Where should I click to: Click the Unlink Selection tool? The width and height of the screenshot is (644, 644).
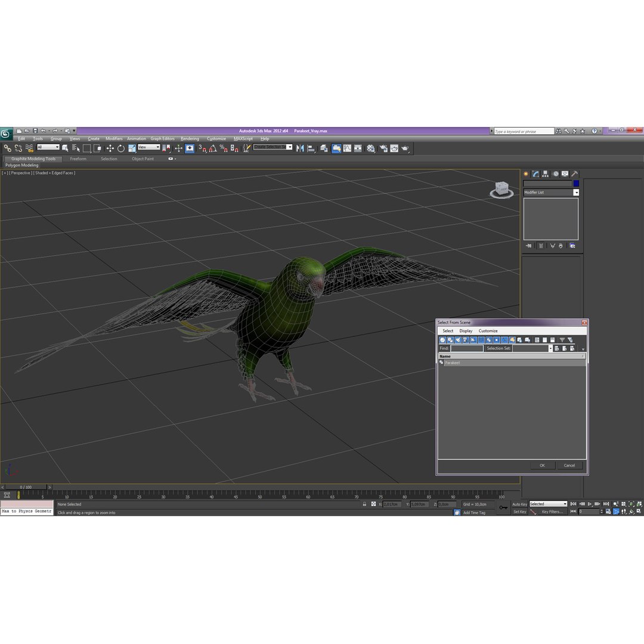18,148
